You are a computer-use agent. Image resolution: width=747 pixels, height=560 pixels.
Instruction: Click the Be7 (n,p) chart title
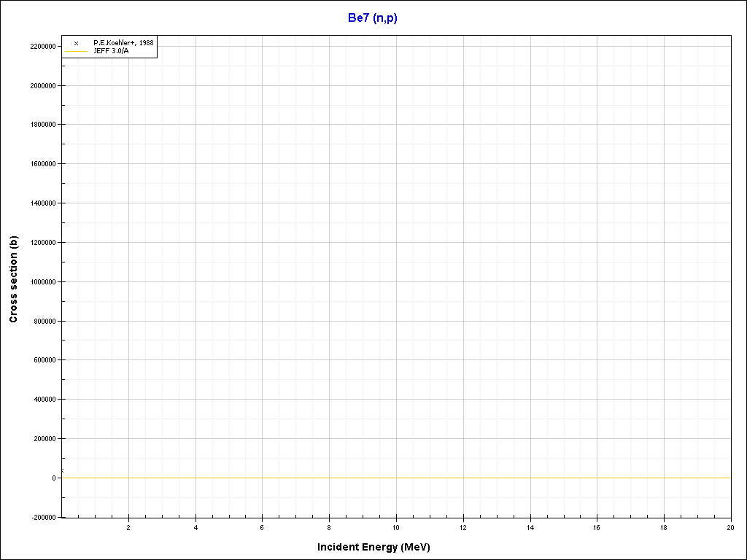(373, 18)
